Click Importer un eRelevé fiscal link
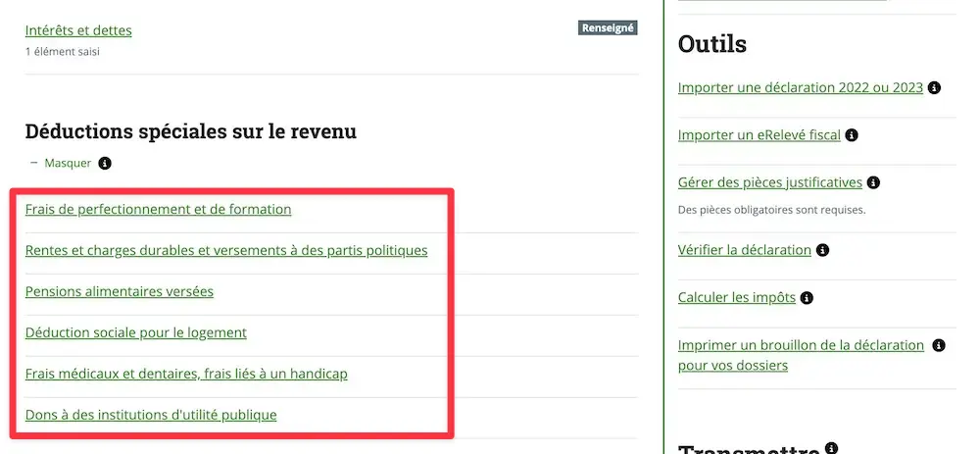The width and height of the screenshot is (980, 454). coord(759,135)
